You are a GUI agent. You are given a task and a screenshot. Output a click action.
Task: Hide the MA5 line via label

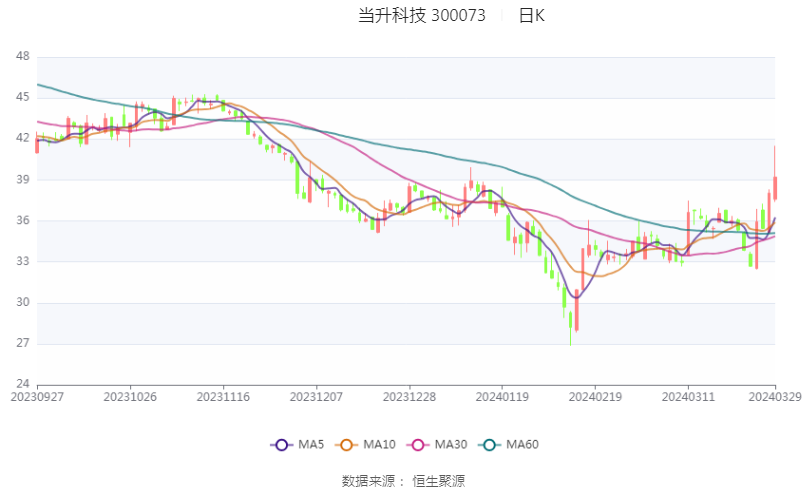tap(311, 445)
